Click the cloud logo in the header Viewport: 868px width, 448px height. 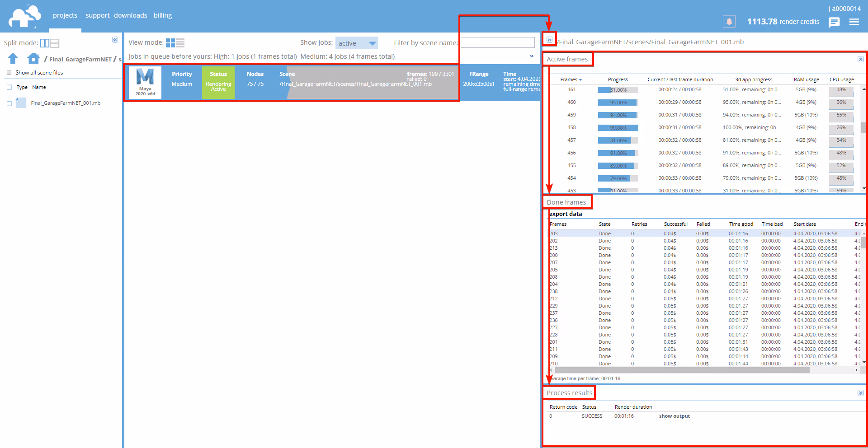click(25, 16)
